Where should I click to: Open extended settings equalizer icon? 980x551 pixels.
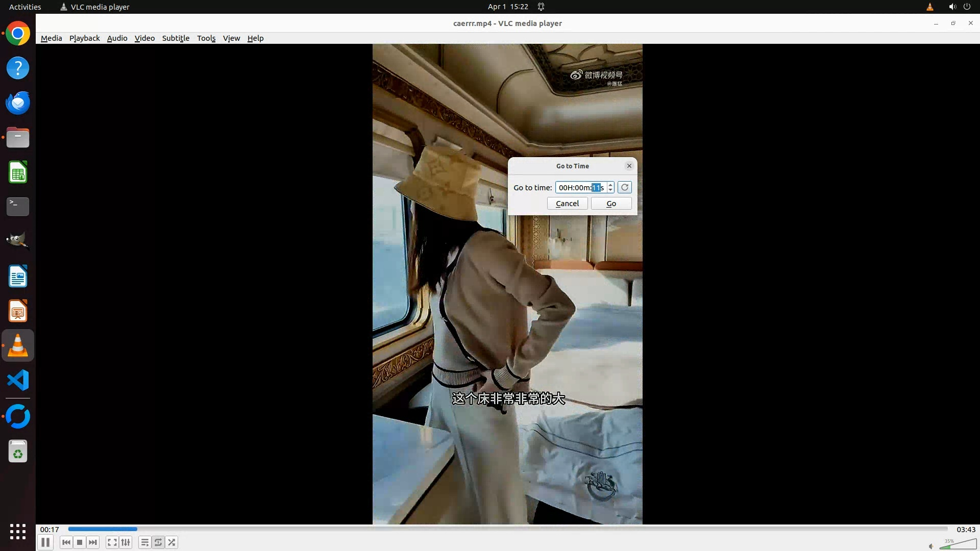(126, 542)
